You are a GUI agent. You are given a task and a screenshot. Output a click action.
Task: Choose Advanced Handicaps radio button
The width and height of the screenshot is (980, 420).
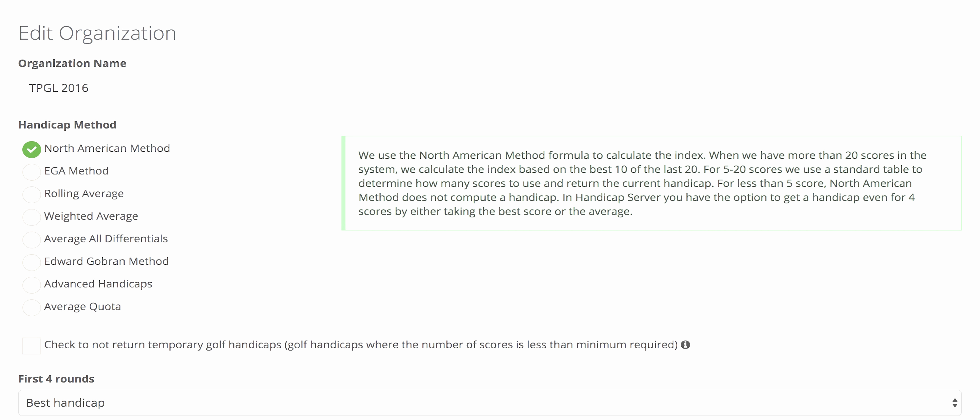(x=31, y=285)
